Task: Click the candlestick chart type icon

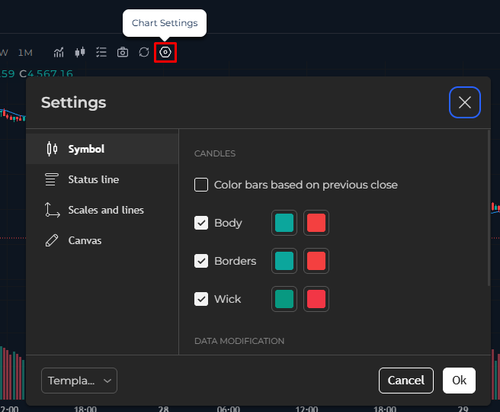Action: pos(80,52)
